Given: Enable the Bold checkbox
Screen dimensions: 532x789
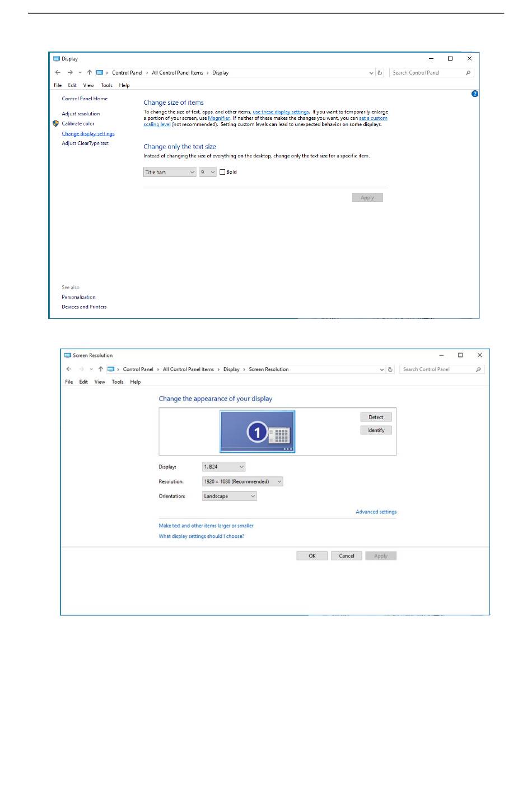Looking at the screenshot, I should [x=222, y=172].
